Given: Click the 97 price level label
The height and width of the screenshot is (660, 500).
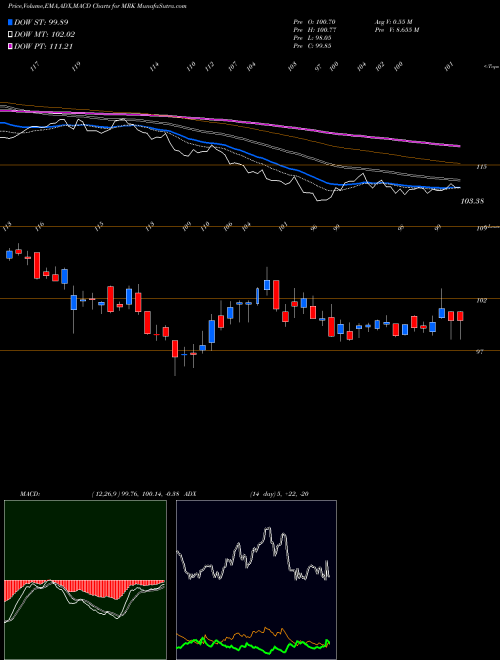Looking at the screenshot, I should tap(480, 352).
